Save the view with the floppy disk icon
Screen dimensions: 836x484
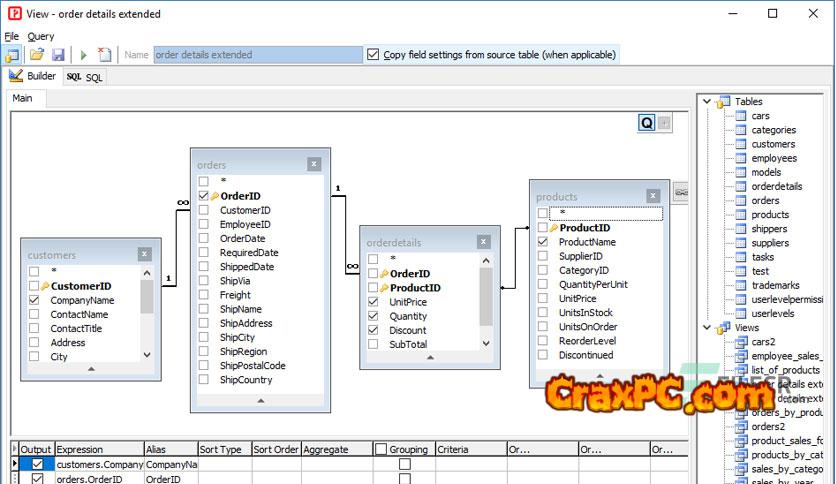tap(58, 55)
